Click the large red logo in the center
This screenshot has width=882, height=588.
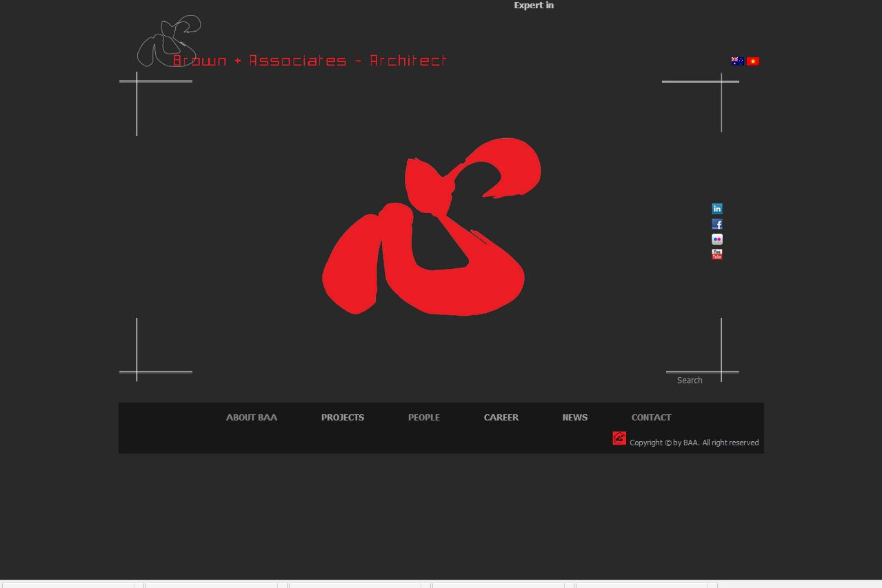[432, 226]
